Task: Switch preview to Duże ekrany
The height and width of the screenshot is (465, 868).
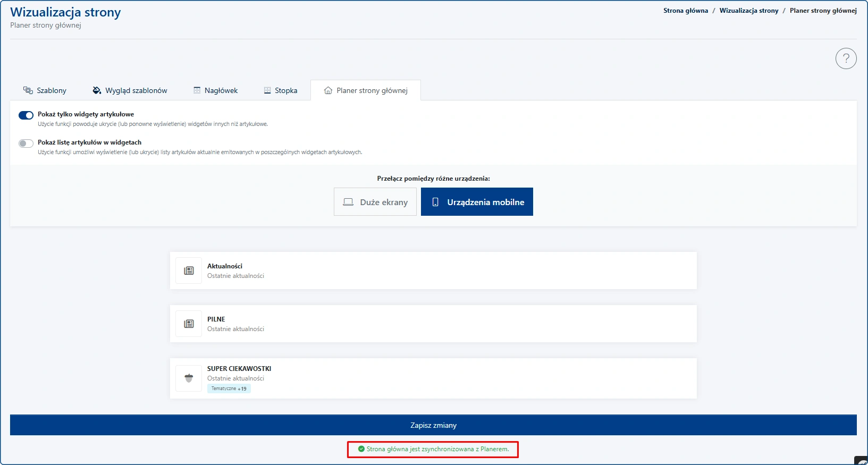Action: point(375,202)
